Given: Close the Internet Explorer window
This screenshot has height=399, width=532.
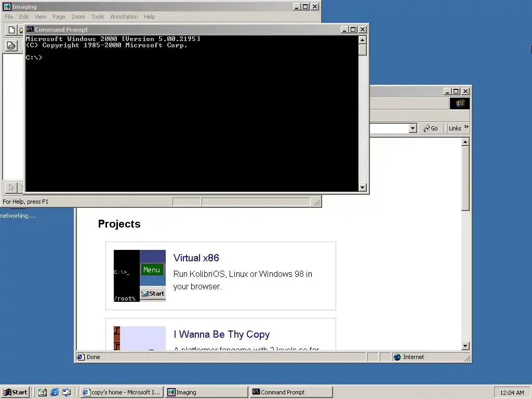Looking at the screenshot, I should pos(465,91).
